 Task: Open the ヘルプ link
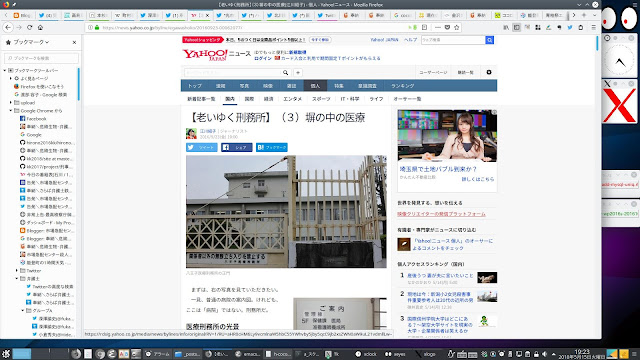tap(411, 40)
